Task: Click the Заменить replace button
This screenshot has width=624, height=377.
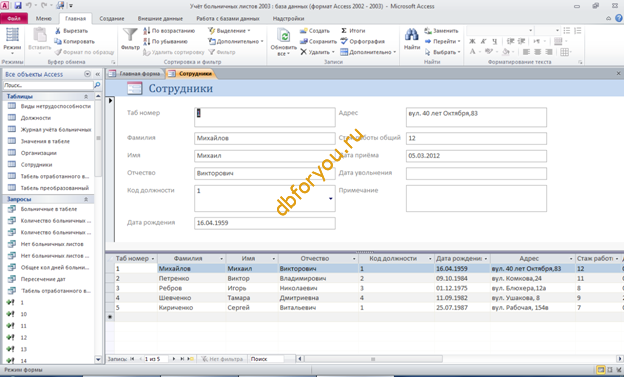Action: point(441,31)
